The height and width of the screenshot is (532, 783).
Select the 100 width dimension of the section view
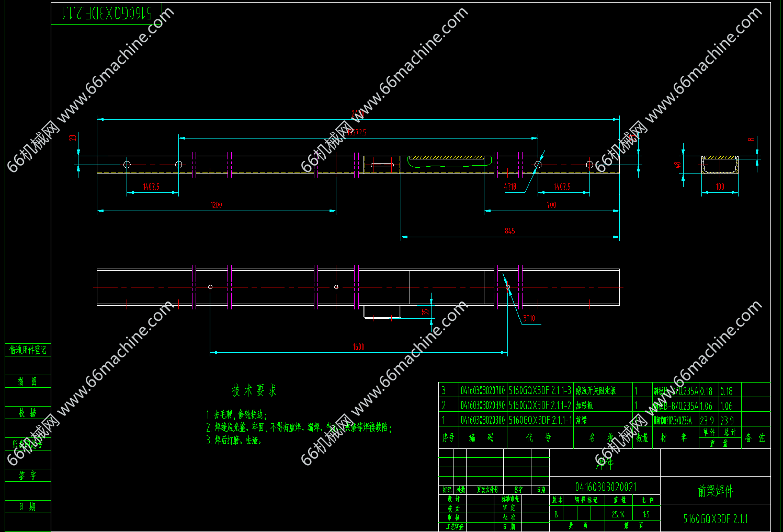[x=720, y=187]
